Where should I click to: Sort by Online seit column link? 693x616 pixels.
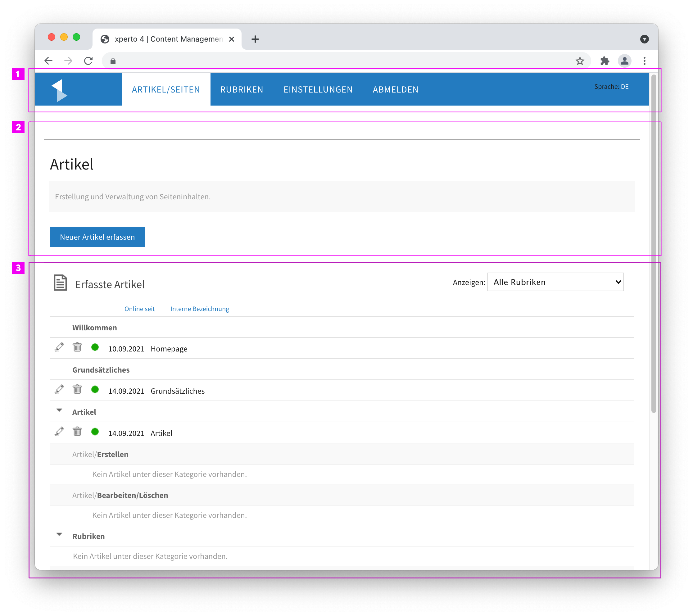point(139,309)
